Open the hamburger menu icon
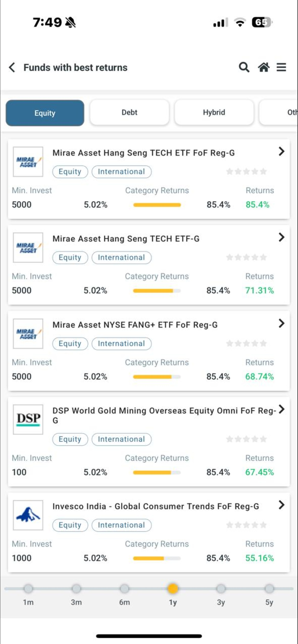298x644 pixels. point(281,67)
